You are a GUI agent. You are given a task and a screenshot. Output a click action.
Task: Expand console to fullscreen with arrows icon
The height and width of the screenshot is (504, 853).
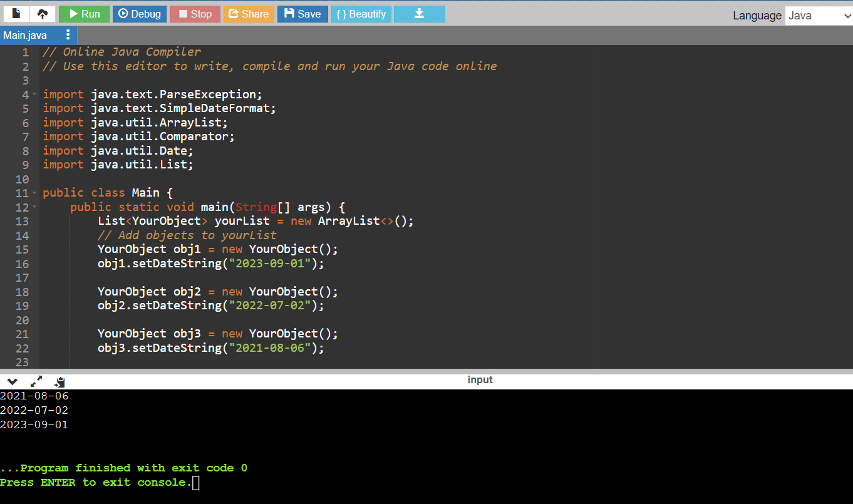click(x=36, y=381)
